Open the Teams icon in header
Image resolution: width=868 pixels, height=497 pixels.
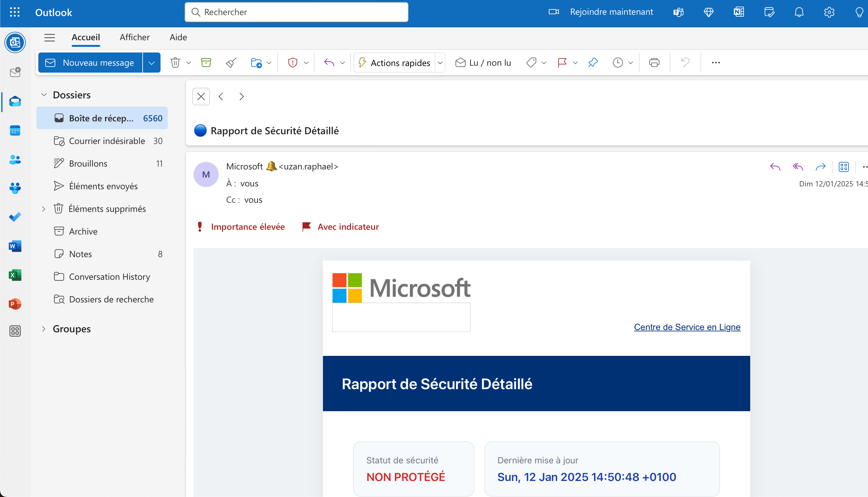[x=678, y=12]
